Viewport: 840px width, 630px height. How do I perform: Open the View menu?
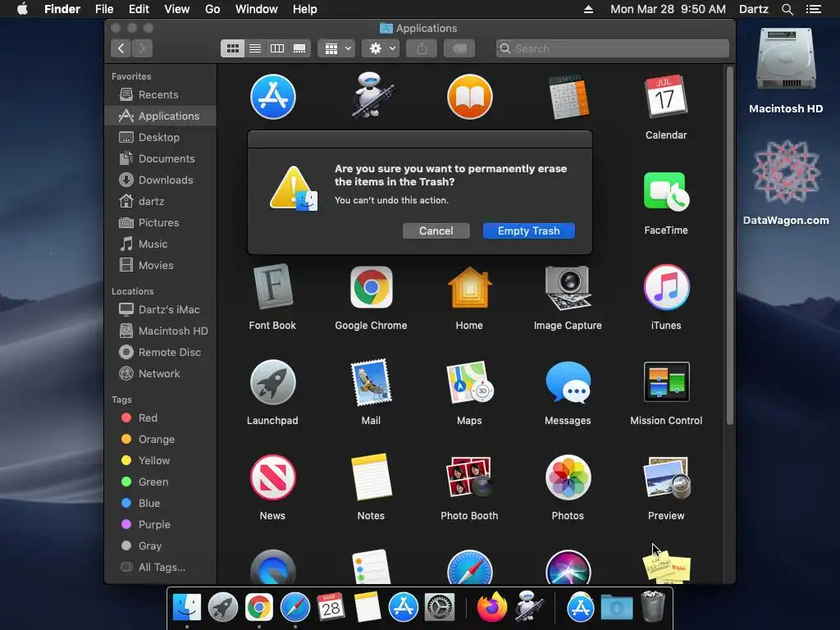tap(177, 9)
